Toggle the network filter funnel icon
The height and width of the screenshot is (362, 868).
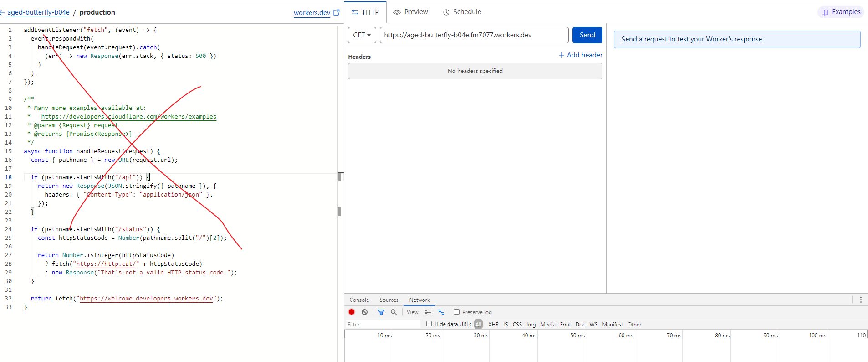coord(381,312)
